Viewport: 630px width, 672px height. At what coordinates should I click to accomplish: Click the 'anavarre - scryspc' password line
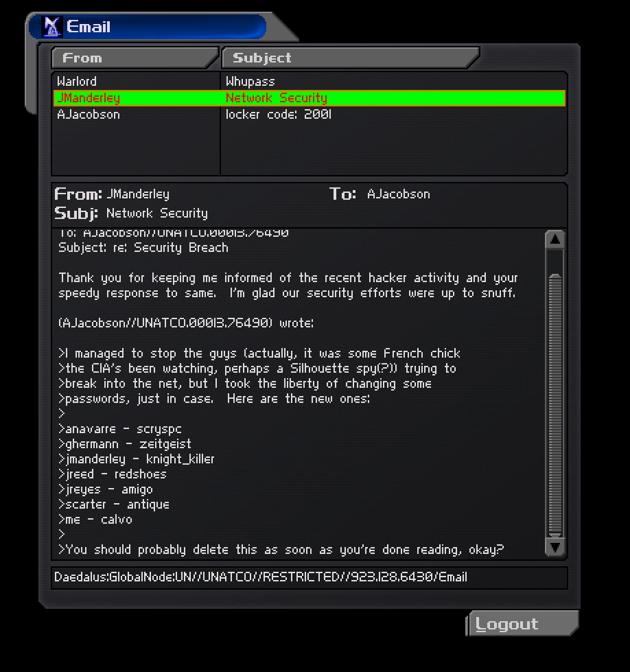120,429
